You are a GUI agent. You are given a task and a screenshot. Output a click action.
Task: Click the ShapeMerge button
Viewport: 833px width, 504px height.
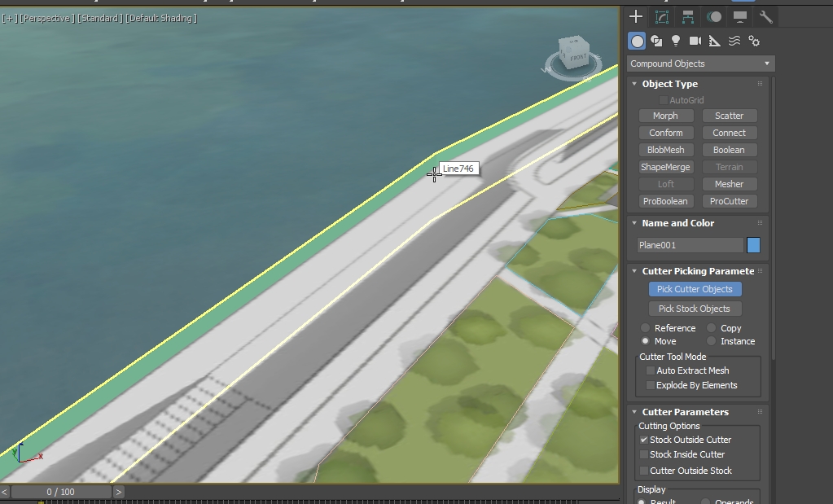click(x=665, y=167)
